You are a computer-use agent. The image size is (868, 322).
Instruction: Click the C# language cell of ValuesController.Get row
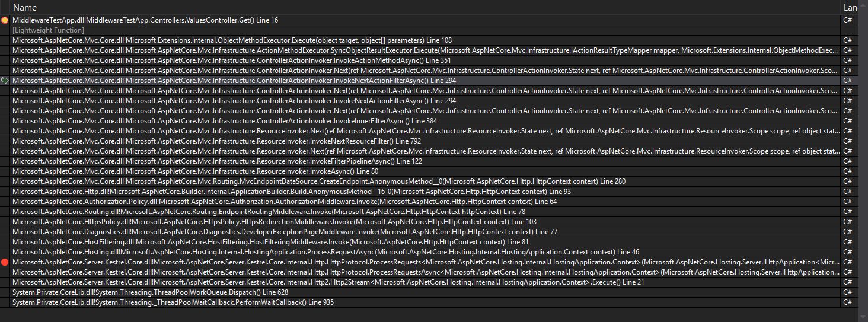click(x=847, y=20)
